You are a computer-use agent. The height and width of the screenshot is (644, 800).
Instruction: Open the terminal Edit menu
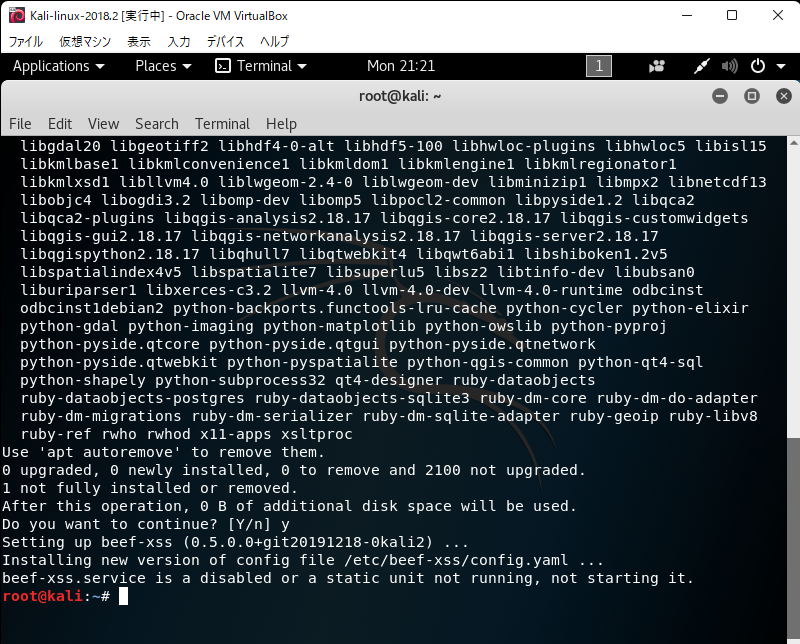point(60,124)
